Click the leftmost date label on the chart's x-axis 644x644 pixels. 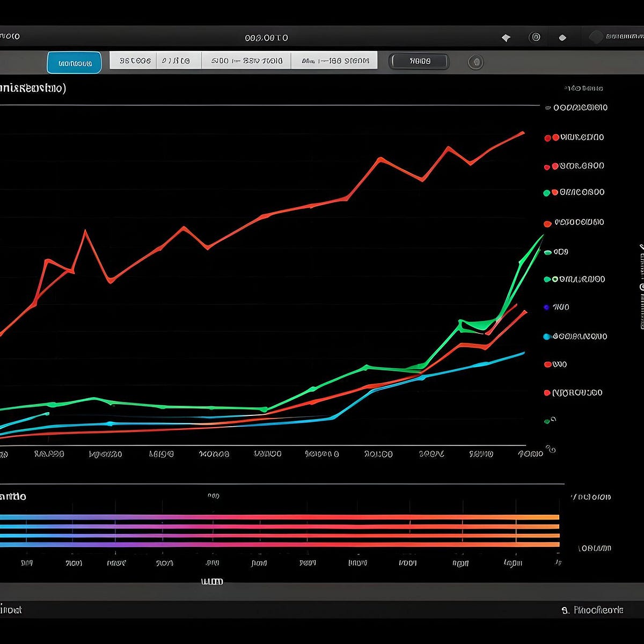(x=48, y=453)
